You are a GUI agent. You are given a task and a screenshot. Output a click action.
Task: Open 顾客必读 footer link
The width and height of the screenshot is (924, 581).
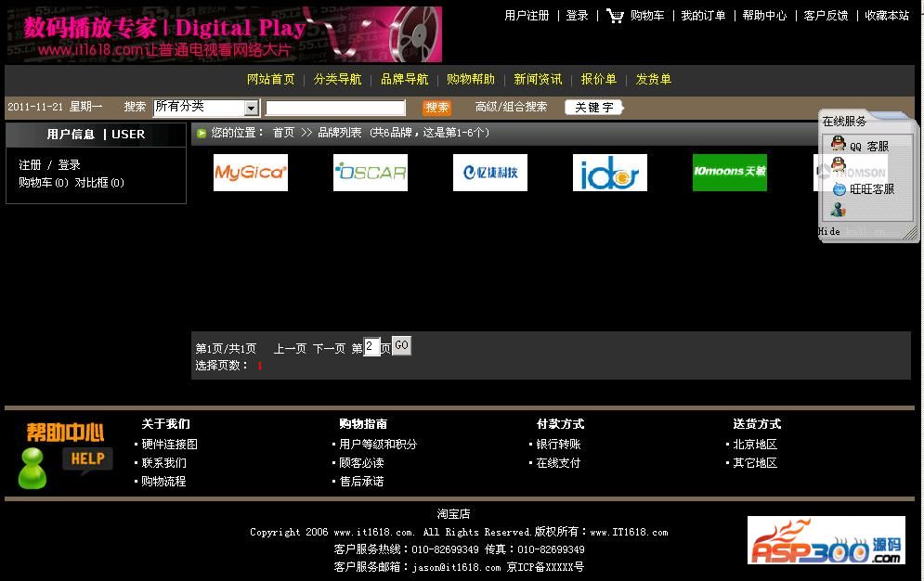click(x=361, y=463)
